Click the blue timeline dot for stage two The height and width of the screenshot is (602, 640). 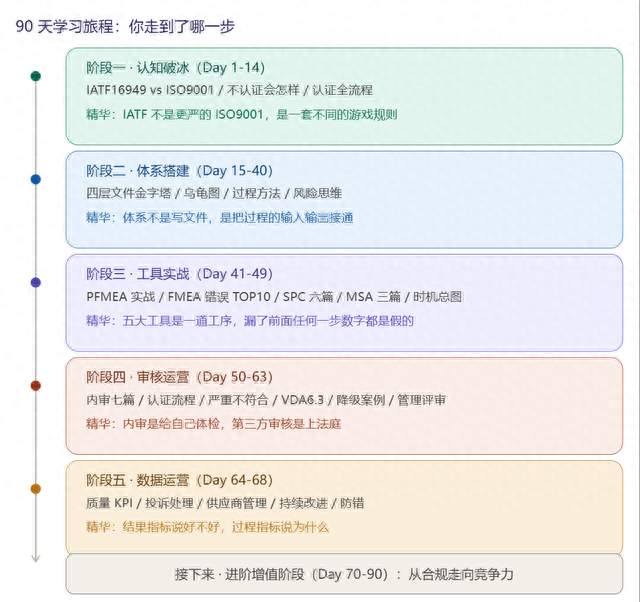pos(36,179)
